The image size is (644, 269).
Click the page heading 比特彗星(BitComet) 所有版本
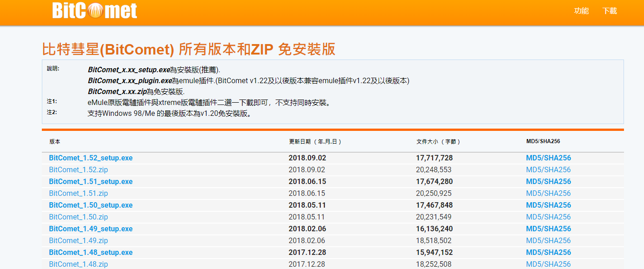click(x=189, y=50)
